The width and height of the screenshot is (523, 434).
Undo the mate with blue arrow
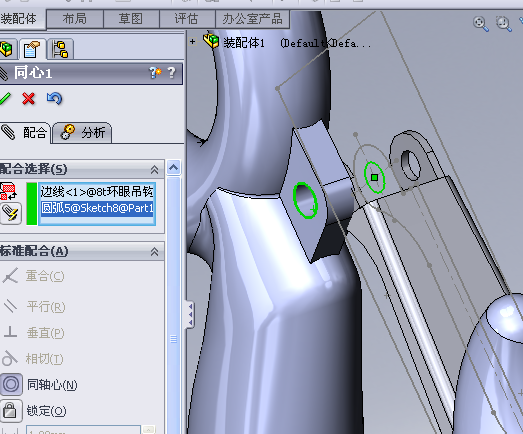(x=54, y=98)
